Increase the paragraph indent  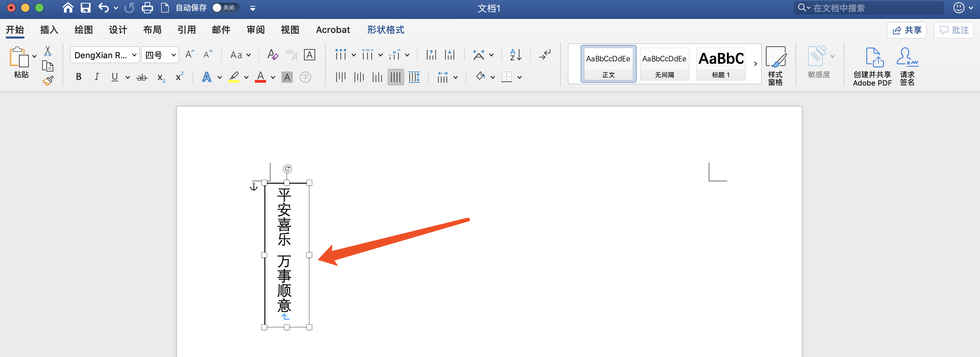pos(450,55)
